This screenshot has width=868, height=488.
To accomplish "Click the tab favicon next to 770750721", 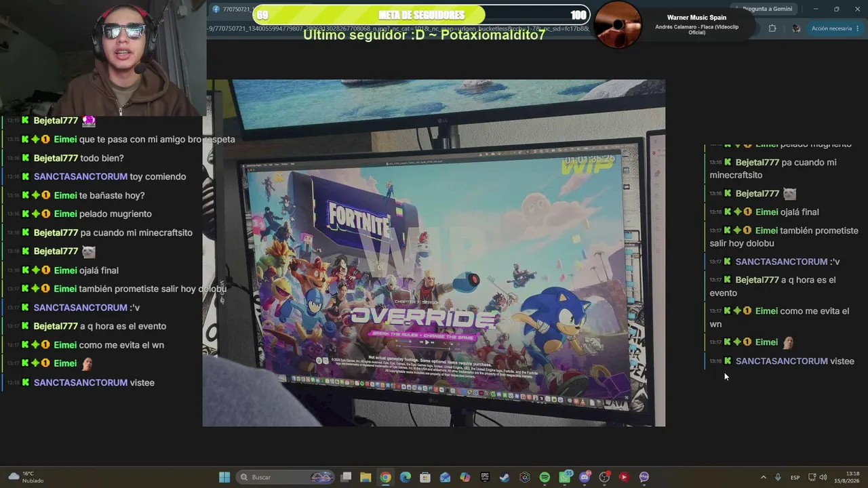I will (x=216, y=9).
